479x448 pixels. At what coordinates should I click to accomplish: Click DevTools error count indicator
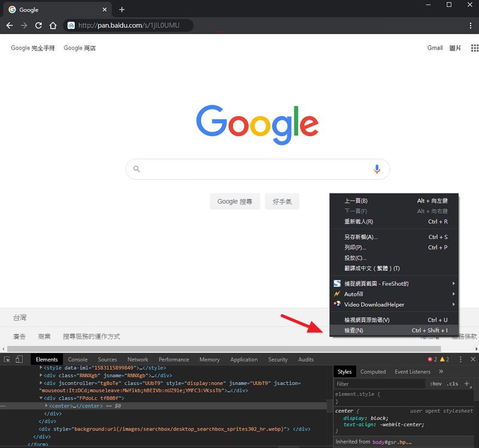[x=432, y=359]
